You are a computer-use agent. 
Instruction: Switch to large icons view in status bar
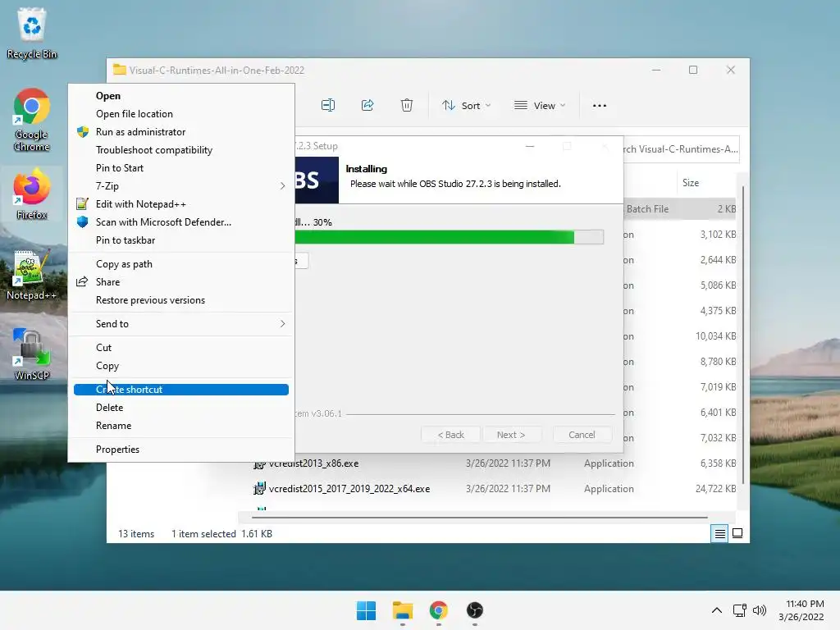pos(737,533)
